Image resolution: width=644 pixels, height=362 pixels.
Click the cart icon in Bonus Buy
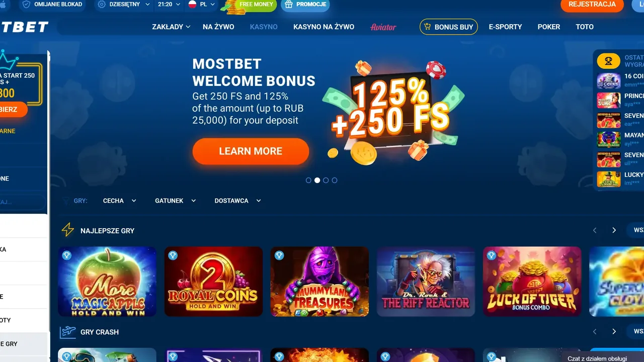click(428, 27)
